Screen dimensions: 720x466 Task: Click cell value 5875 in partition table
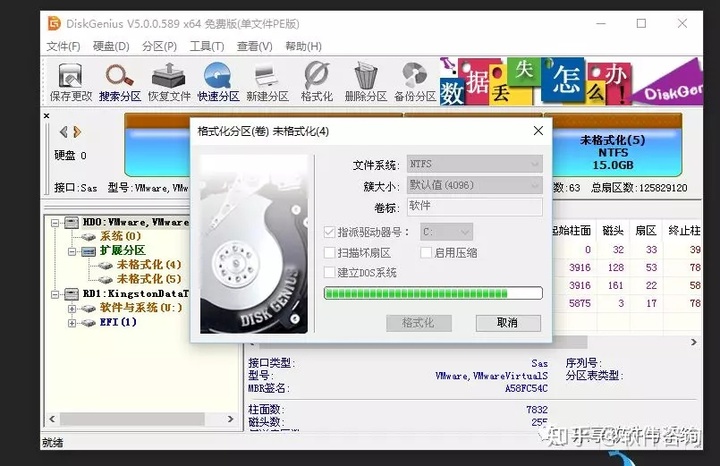tap(579, 303)
